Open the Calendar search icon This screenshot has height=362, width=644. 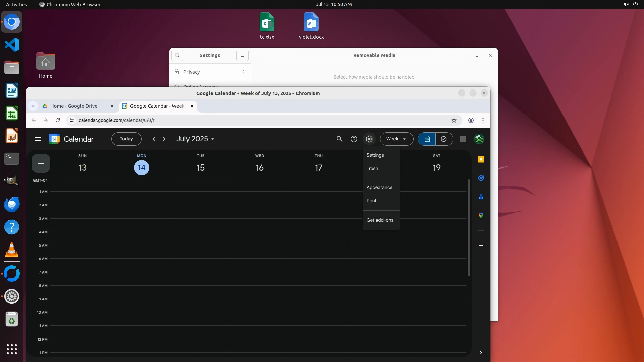click(x=339, y=139)
